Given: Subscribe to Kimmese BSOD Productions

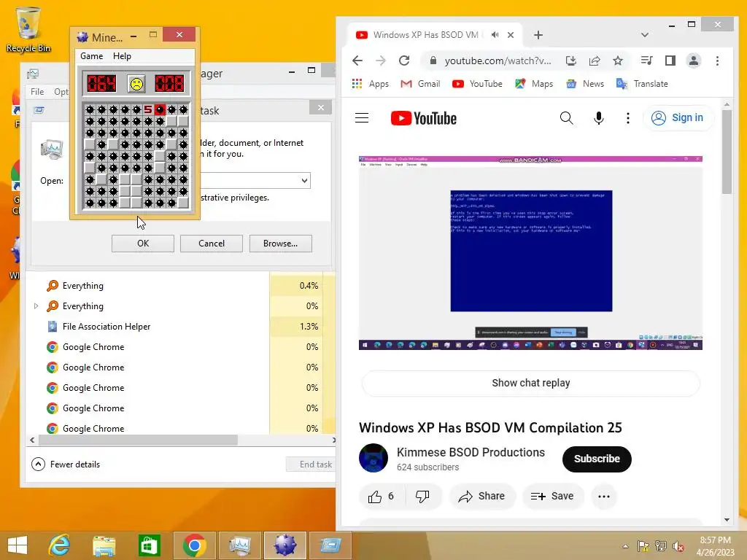Looking at the screenshot, I should click(x=597, y=459).
